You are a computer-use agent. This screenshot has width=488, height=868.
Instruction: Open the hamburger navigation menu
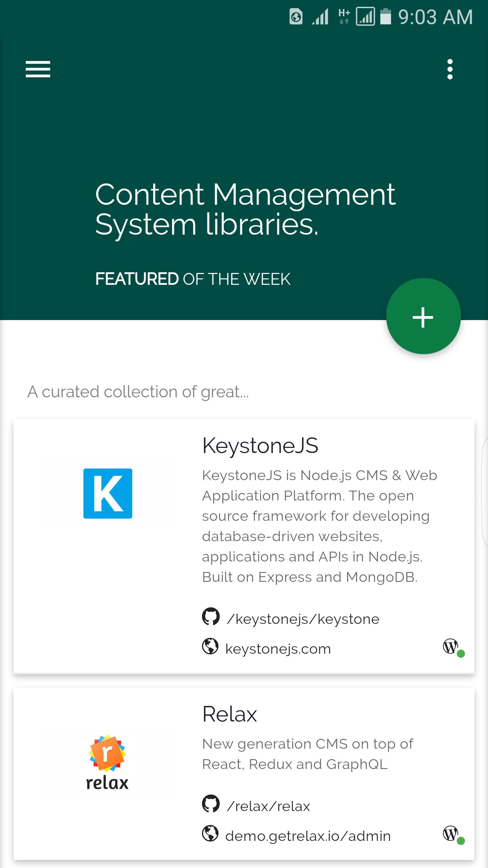pos(38,69)
